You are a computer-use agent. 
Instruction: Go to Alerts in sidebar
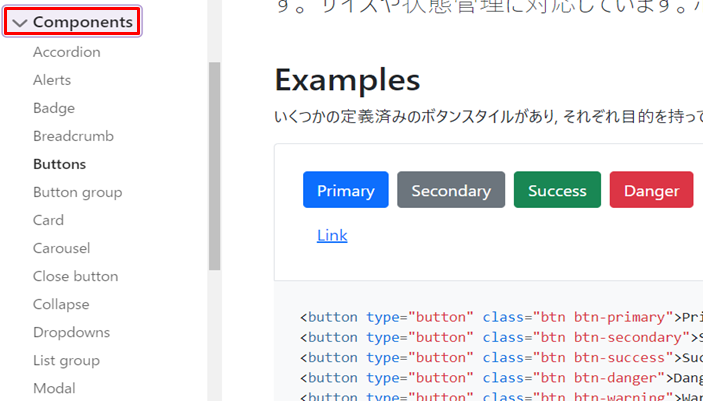point(52,80)
